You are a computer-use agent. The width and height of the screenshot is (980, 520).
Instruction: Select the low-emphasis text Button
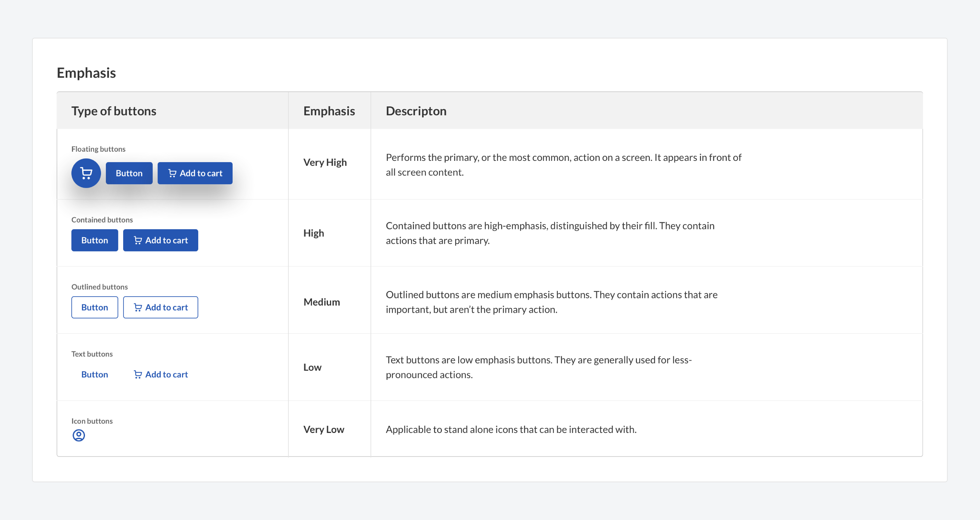click(94, 374)
